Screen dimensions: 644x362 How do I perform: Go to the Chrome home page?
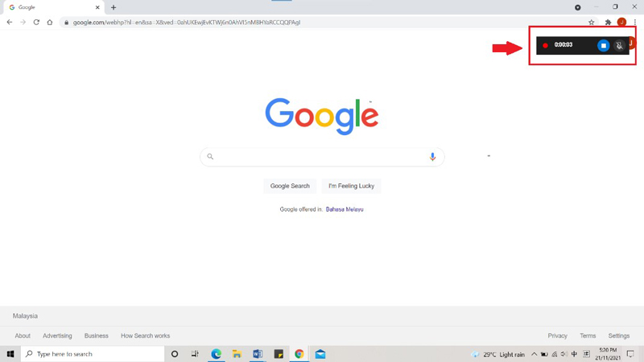tap(50, 23)
